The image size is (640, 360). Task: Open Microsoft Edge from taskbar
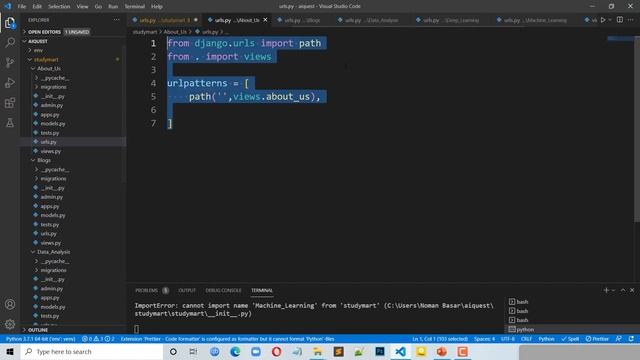[235, 351]
